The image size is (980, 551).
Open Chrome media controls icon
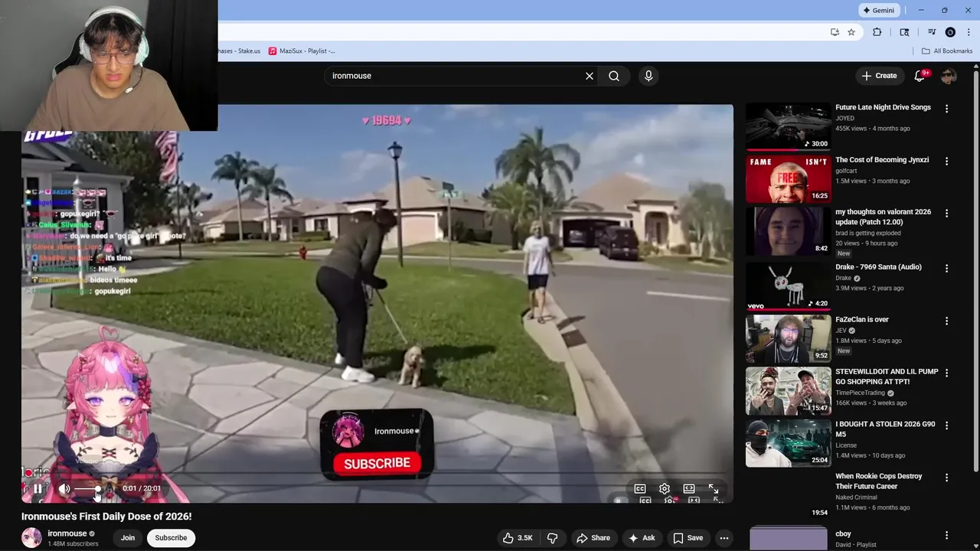932,32
